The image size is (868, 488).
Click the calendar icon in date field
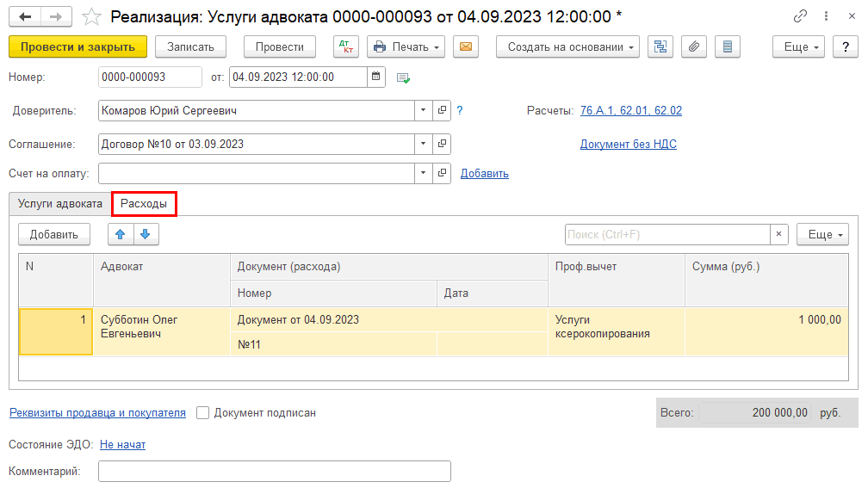pyautogui.click(x=376, y=77)
